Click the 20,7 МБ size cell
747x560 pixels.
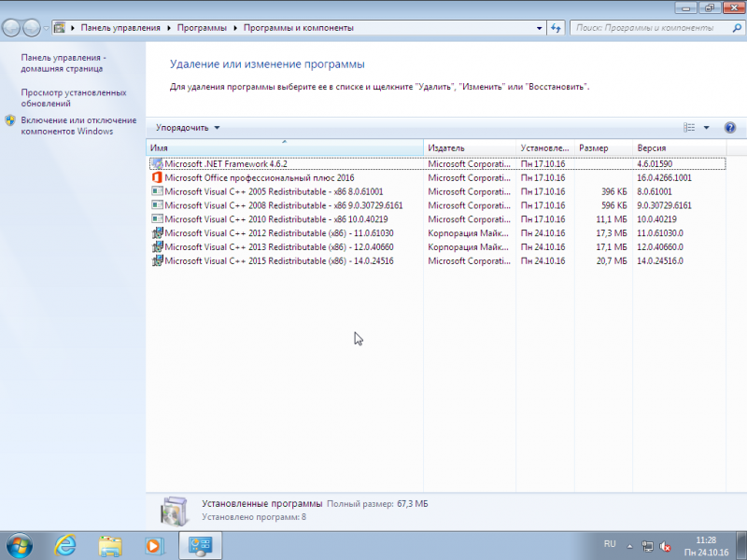612,260
